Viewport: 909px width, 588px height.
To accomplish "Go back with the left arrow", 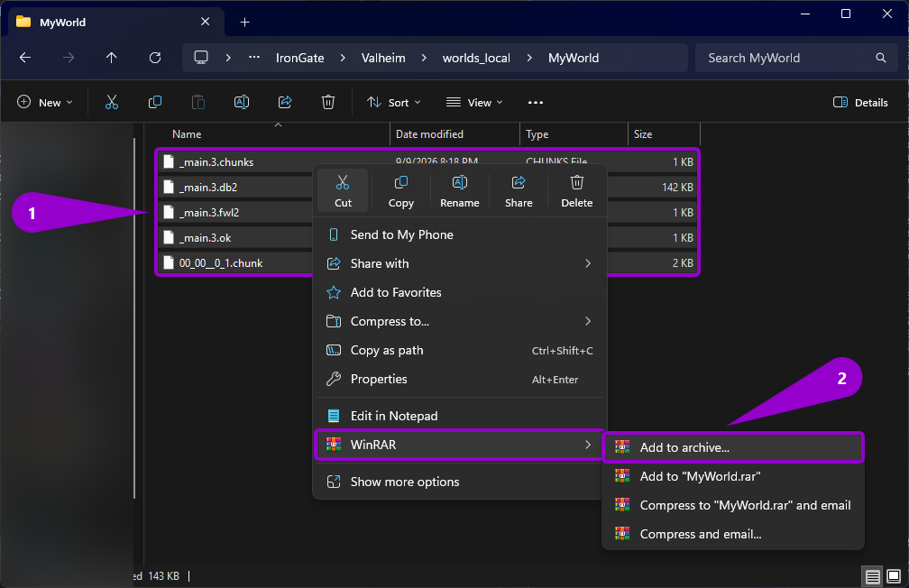I will click(25, 58).
